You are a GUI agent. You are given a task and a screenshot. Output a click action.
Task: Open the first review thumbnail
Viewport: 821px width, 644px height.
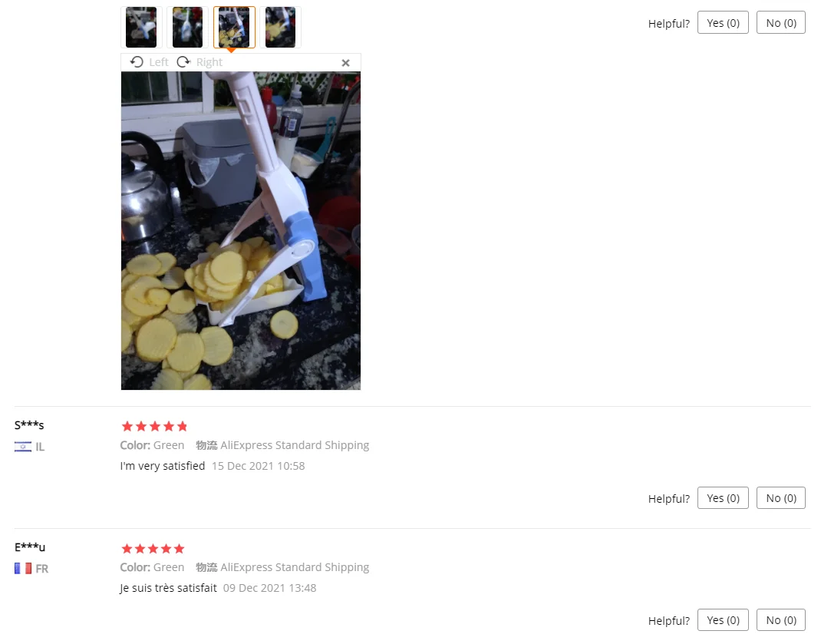(x=141, y=27)
